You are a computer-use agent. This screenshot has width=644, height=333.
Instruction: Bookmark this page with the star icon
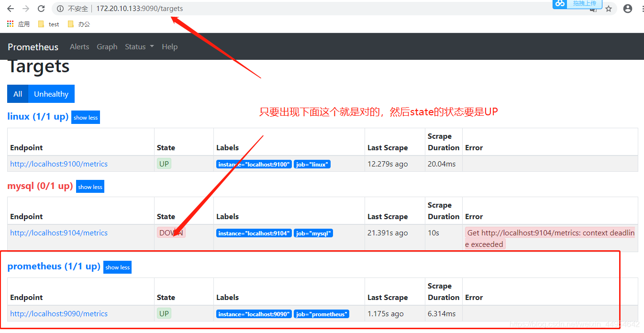tap(609, 9)
